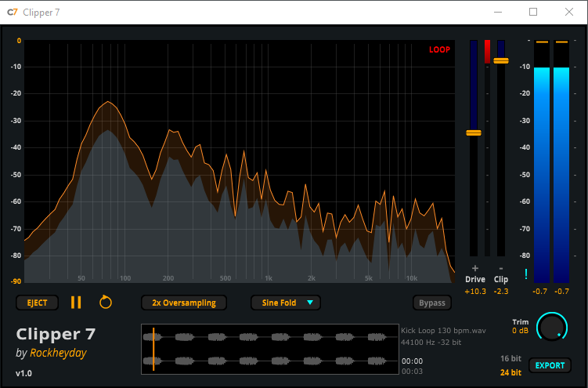Screen dimensions: 588x388
Task: Open the Sine Fold clipping mode dropdown
Action: point(285,303)
